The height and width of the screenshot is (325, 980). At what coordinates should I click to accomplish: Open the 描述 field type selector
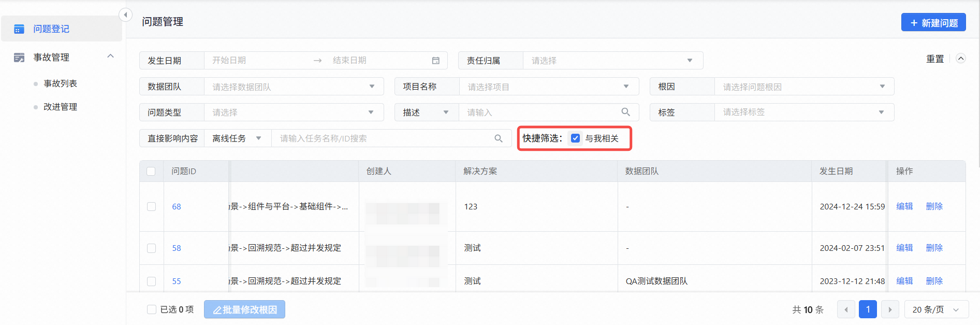point(426,112)
